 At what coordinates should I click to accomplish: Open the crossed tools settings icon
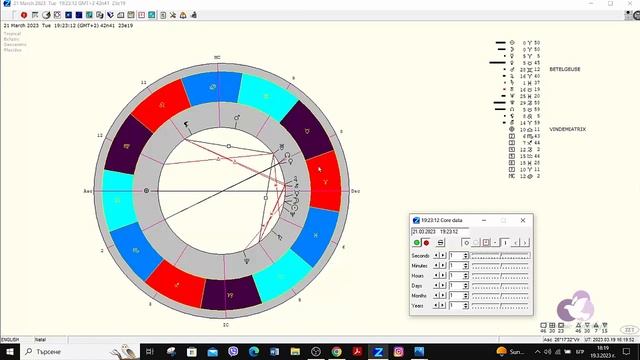(173, 15)
